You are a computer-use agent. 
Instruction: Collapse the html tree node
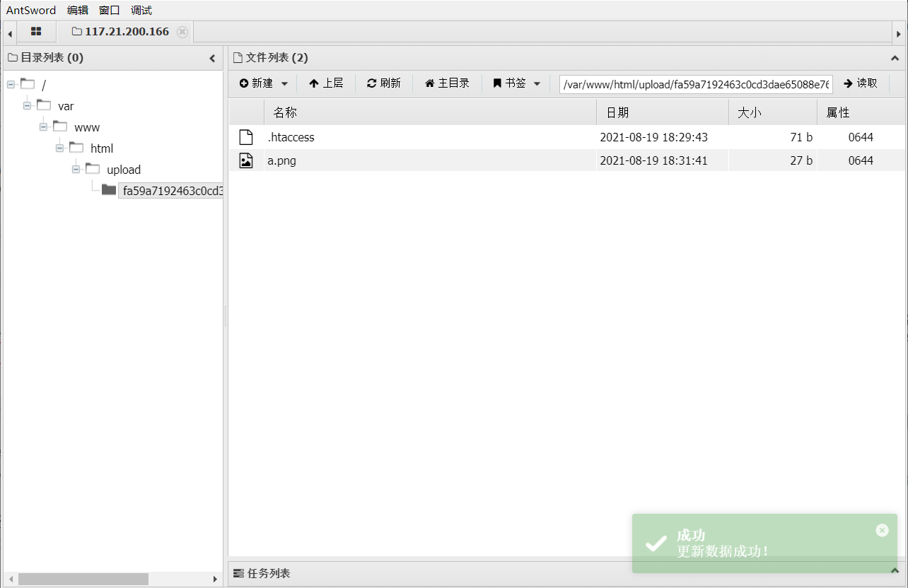pos(59,148)
